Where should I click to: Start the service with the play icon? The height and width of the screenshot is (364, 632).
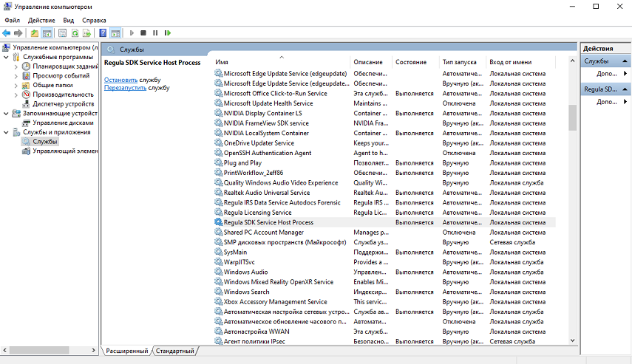(x=132, y=33)
